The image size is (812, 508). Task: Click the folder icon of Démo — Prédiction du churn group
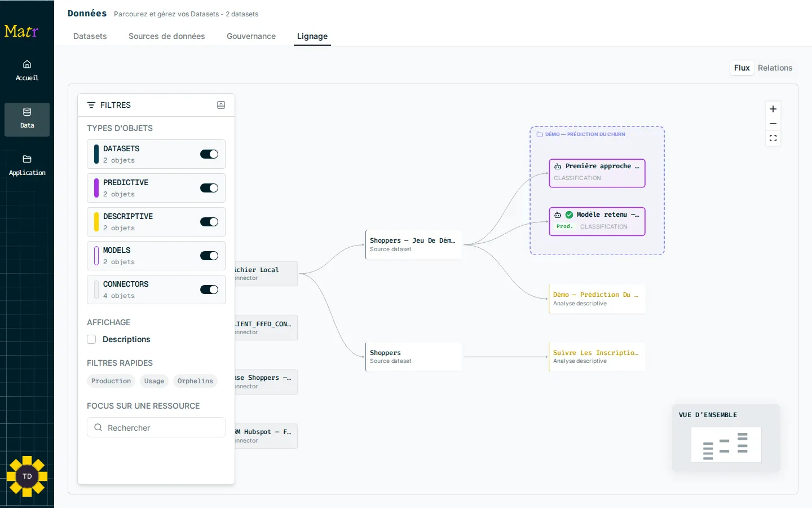540,134
